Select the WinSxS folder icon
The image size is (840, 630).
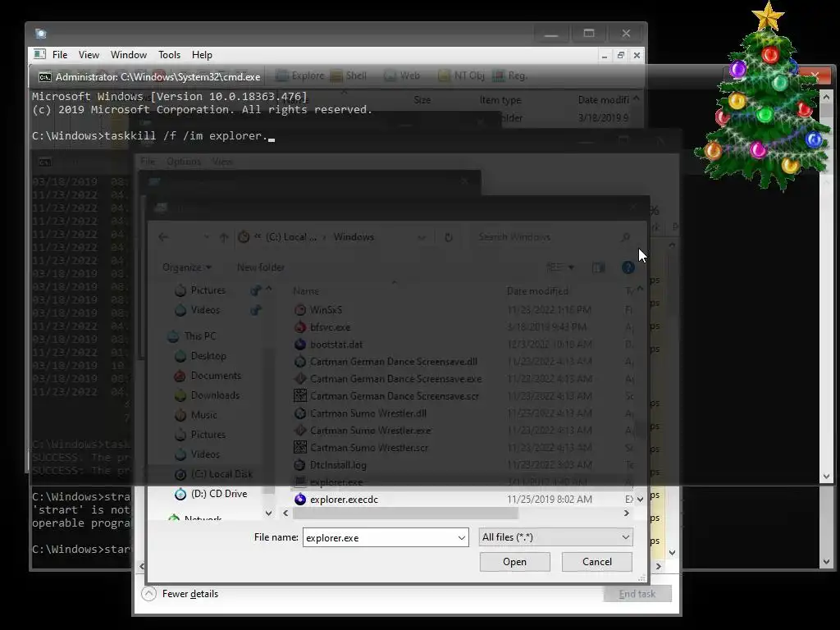click(x=300, y=309)
